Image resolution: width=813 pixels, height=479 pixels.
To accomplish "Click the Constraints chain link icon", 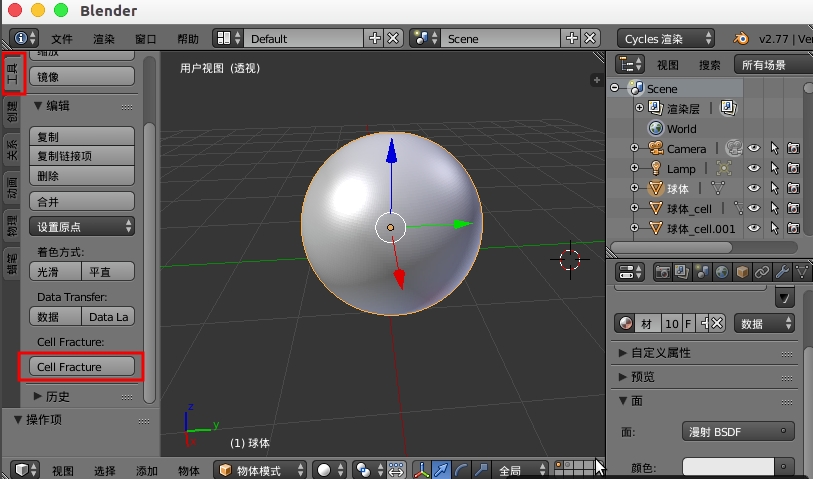I will tap(762, 272).
